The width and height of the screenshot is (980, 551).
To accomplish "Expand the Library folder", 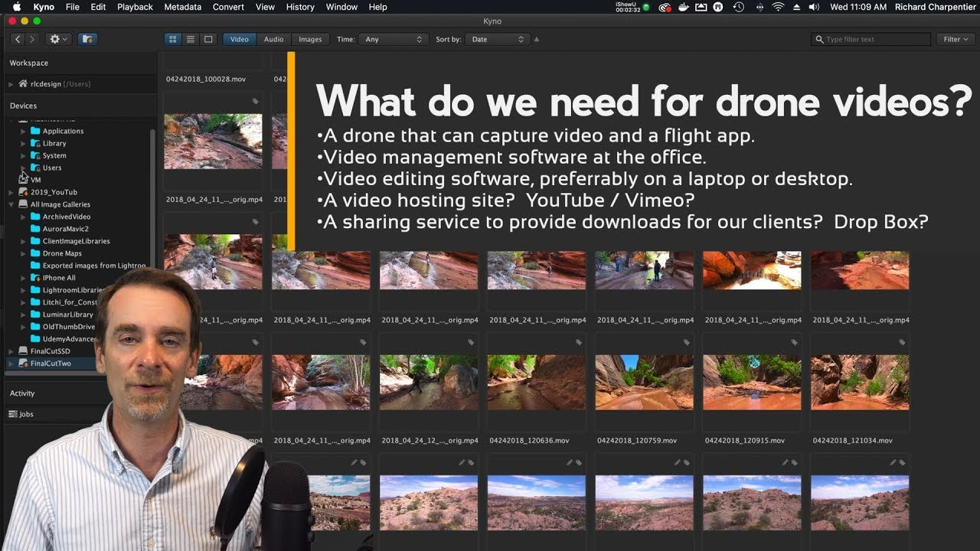I will point(24,143).
